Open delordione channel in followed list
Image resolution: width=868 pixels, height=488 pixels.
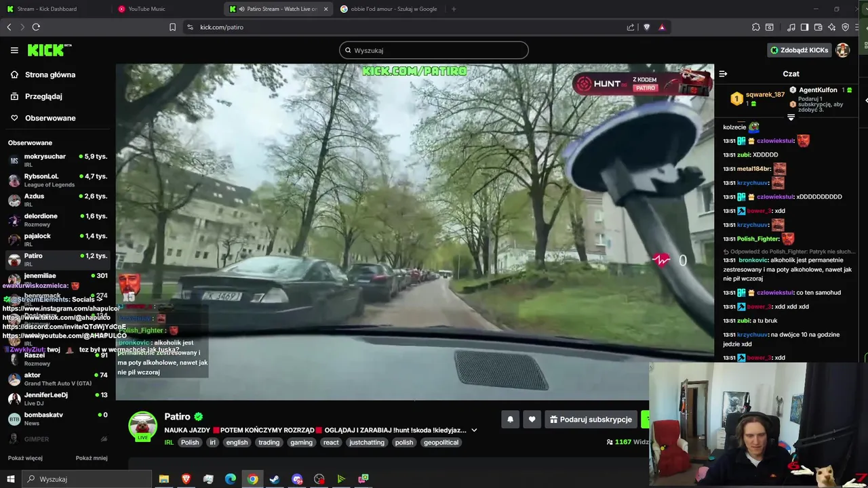(58, 220)
